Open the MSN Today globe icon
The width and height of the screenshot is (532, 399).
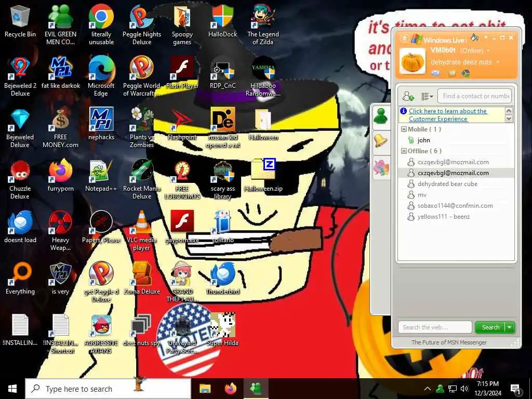point(466,73)
